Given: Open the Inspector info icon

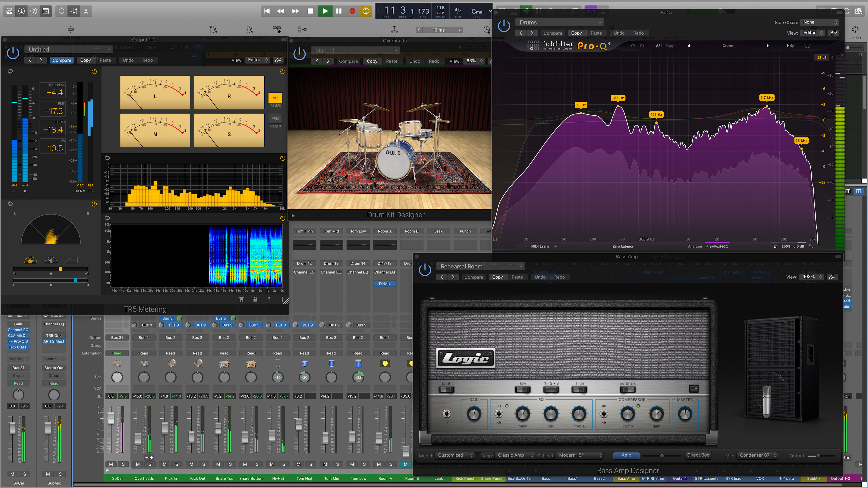Looking at the screenshot, I should 22,11.
